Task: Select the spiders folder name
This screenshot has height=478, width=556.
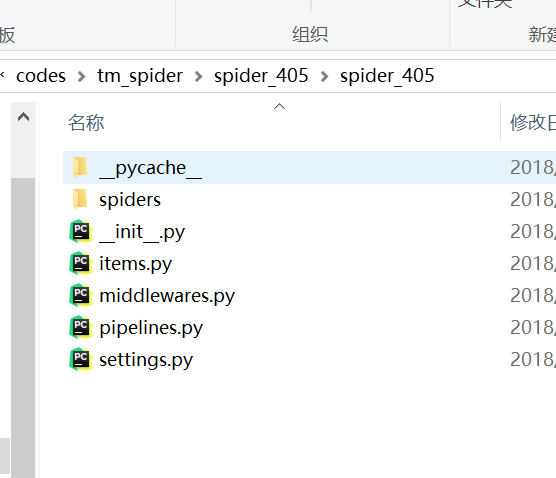Action: pyautogui.click(x=130, y=200)
